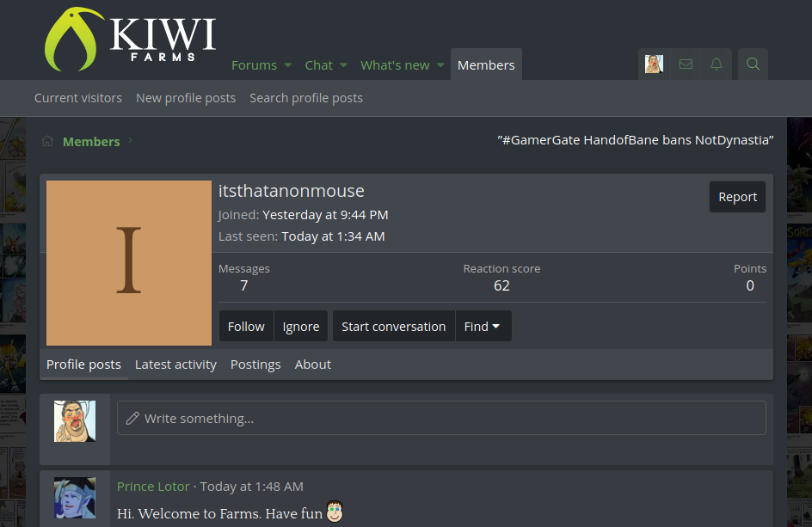Open the inbox envelope icon

click(x=686, y=64)
